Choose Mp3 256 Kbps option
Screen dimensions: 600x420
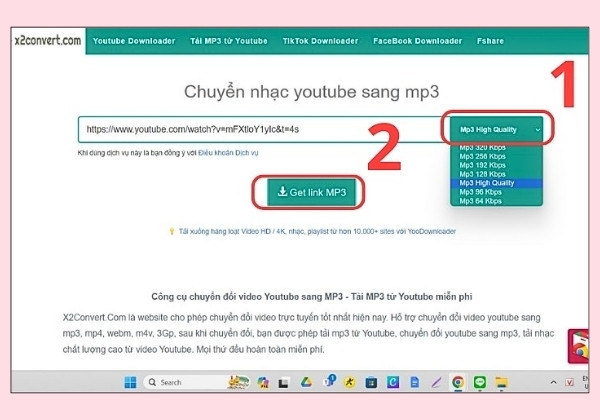497,156
